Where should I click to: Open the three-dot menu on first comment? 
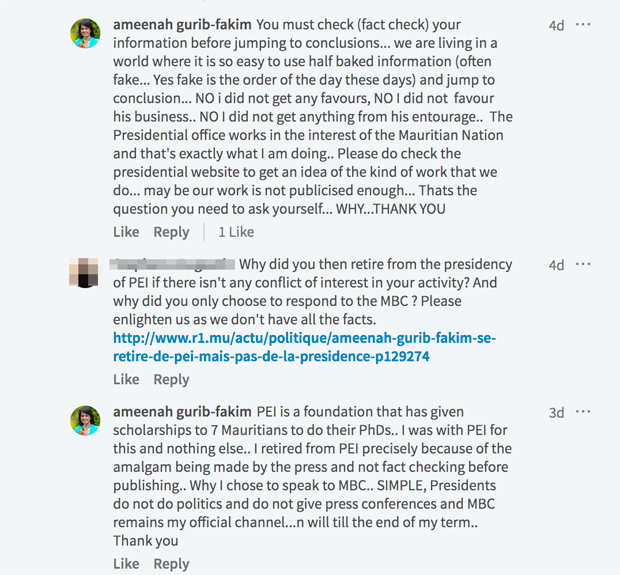click(x=583, y=24)
